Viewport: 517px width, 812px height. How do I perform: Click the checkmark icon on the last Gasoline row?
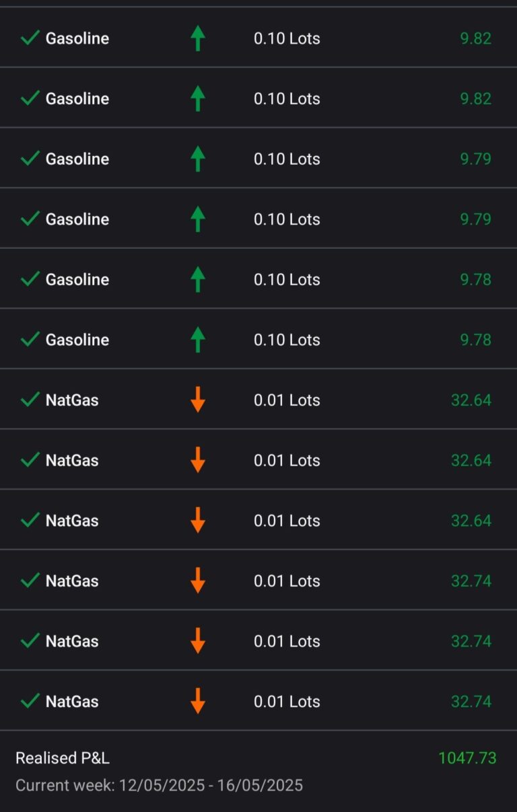click(30, 339)
